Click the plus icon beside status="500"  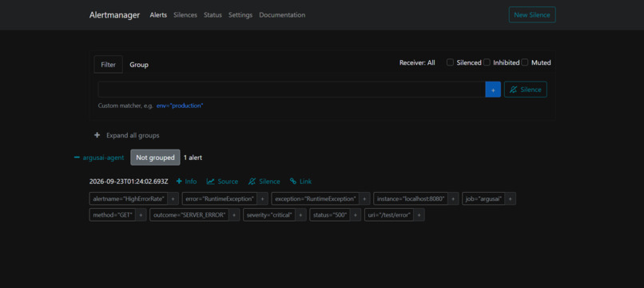[x=356, y=214]
